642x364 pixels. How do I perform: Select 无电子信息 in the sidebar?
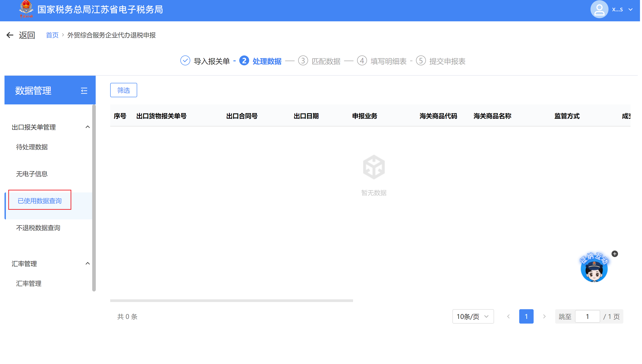tap(32, 174)
